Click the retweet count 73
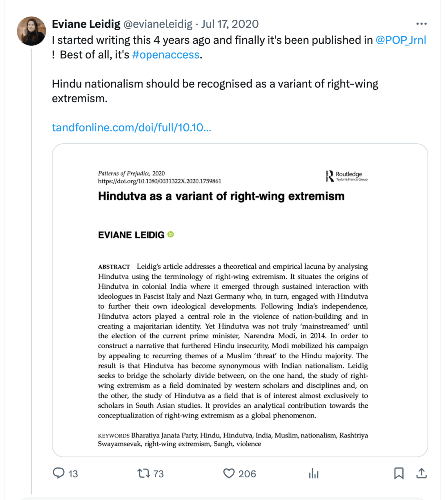Image resolution: width=448 pixels, height=500 pixels. (x=158, y=474)
